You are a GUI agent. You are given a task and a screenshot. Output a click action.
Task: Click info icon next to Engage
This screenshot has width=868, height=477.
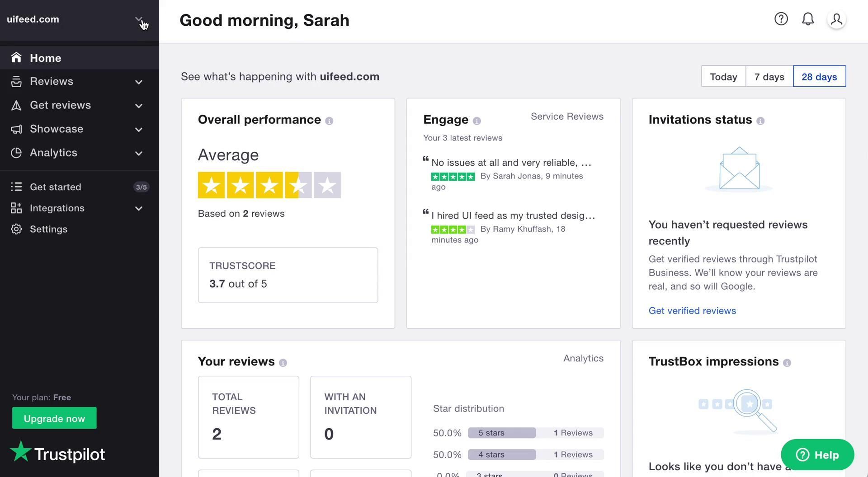point(476,121)
